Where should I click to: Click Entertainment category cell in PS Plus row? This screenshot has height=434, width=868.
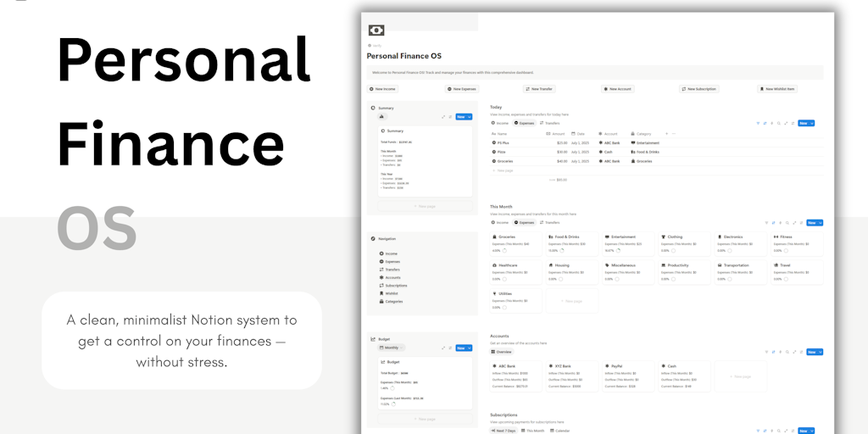pyautogui.click(x=645, y=142)
